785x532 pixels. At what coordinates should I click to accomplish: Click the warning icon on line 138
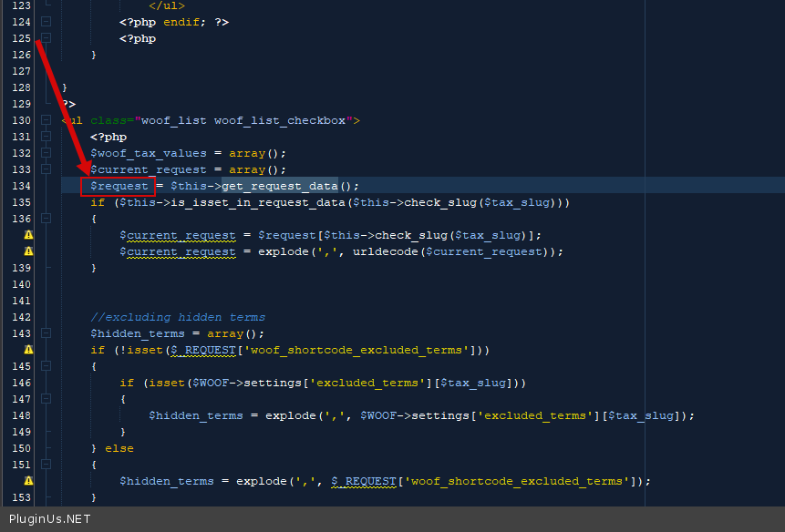click(x=28, y=251)
